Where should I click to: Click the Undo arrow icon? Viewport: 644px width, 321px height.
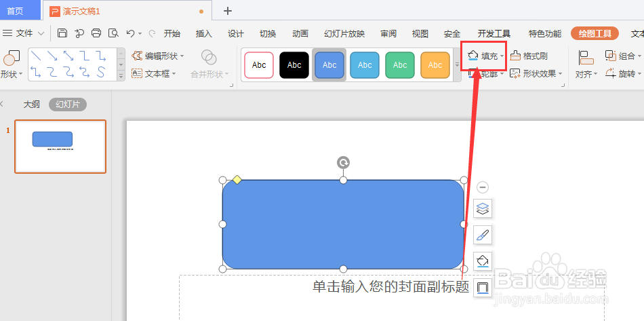point(130,33)
